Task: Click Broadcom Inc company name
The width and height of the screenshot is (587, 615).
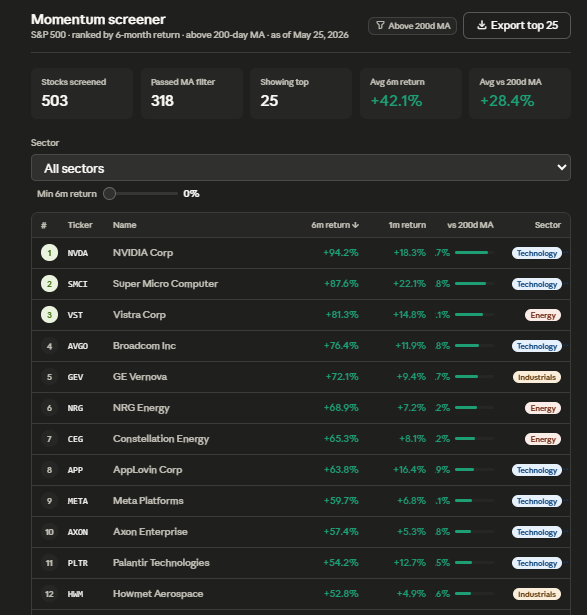Action: point(144,346)
